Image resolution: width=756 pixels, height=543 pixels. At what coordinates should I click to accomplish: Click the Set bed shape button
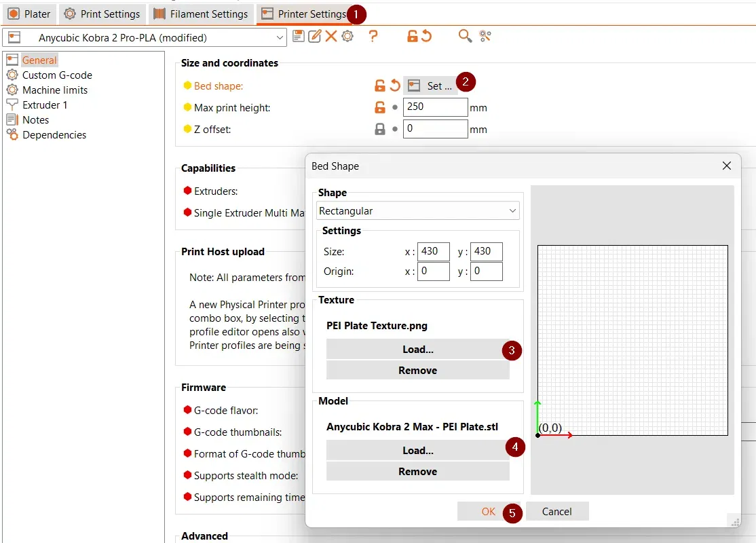[430, 86]
